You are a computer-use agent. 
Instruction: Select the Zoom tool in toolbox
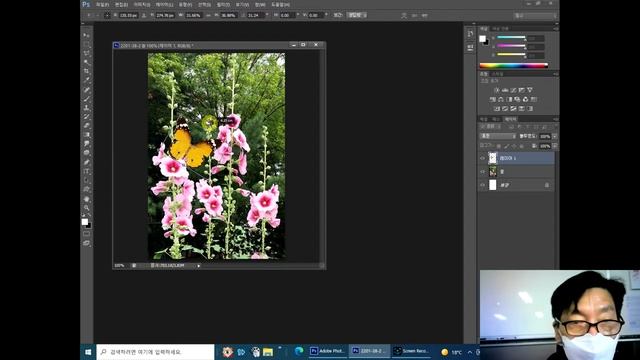[x=87, y=208]
